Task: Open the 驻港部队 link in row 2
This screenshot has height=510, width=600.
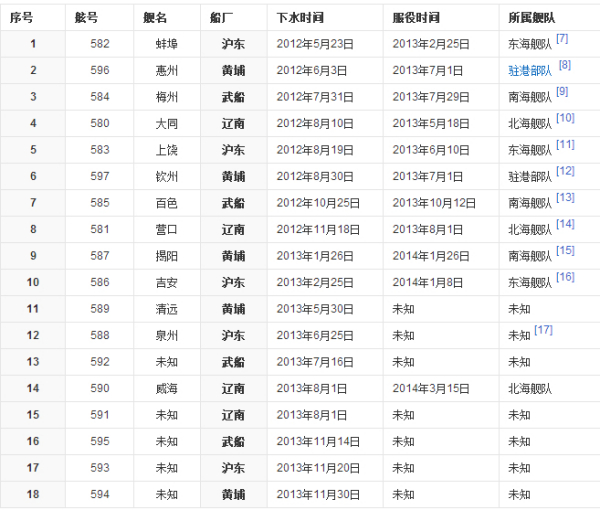Action: [x=530, y=71]
